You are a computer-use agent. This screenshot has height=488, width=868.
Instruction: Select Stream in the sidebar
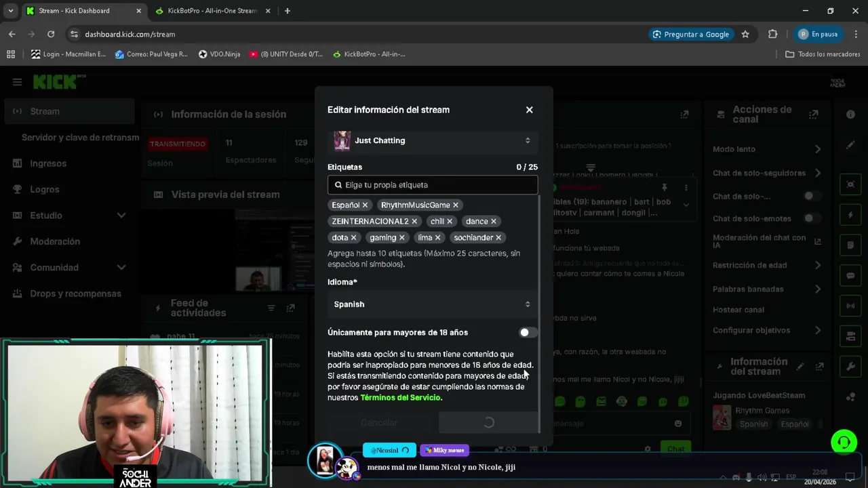69,111
